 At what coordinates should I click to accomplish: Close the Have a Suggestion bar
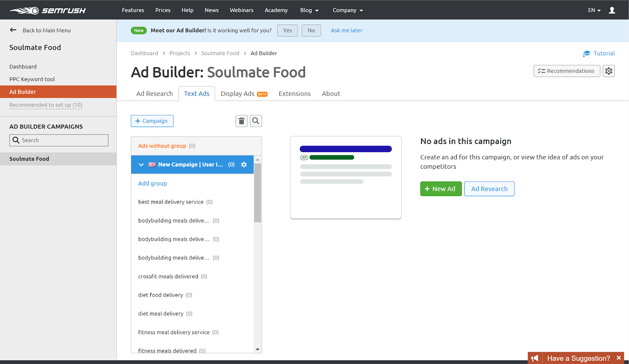click(x=619, y=358)
